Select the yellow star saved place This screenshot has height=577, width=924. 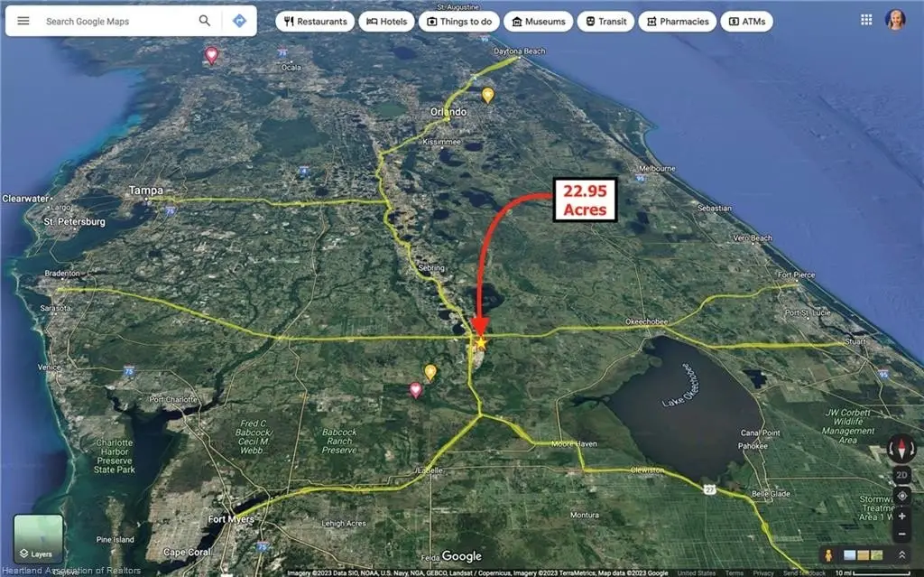pos(481,343)
